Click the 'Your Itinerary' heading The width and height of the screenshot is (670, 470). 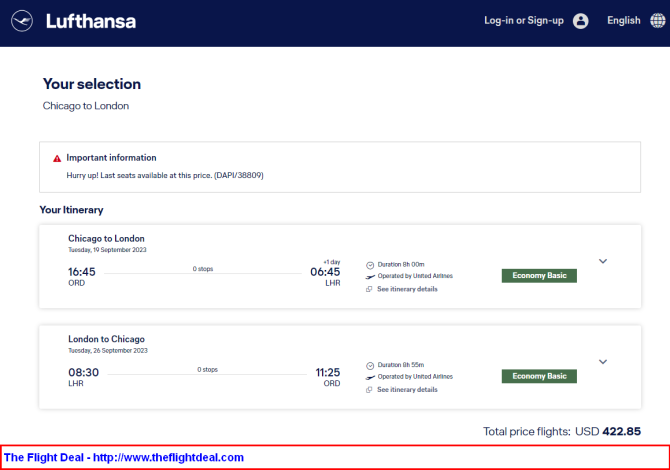71,210
